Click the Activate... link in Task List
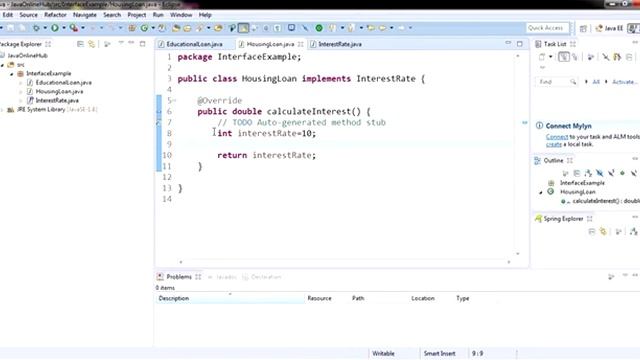The width and height of the screenshot is (640, 360). 624,82
